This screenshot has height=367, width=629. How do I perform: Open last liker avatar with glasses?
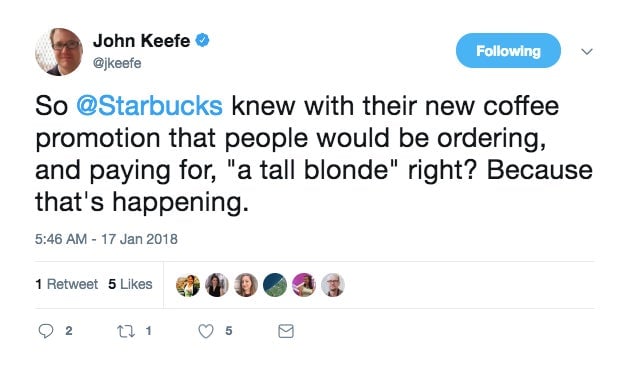pyautogui.click(x=333, y=285)
